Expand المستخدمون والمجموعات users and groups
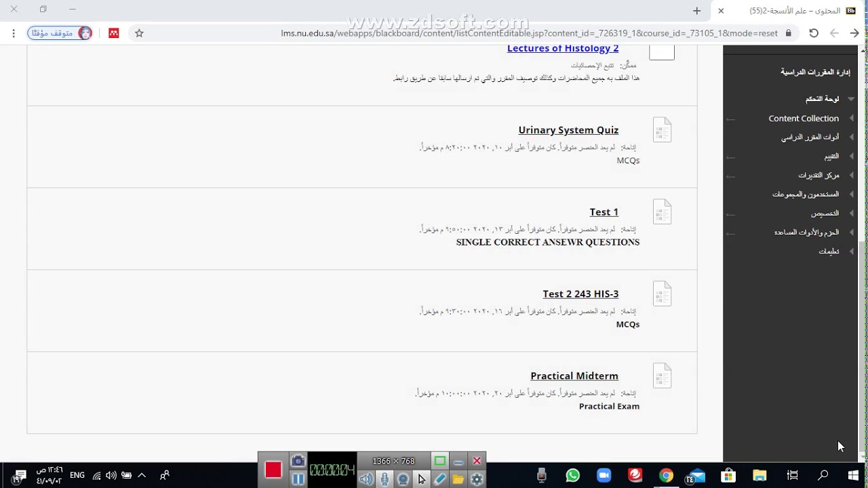This screenshot has width=868, height=488. [852, 194]
